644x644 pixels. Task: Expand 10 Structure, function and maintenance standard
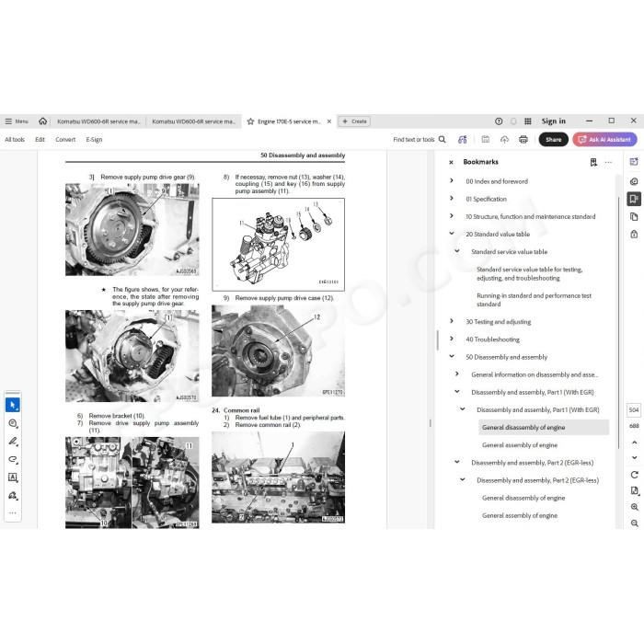click(452, 215)
